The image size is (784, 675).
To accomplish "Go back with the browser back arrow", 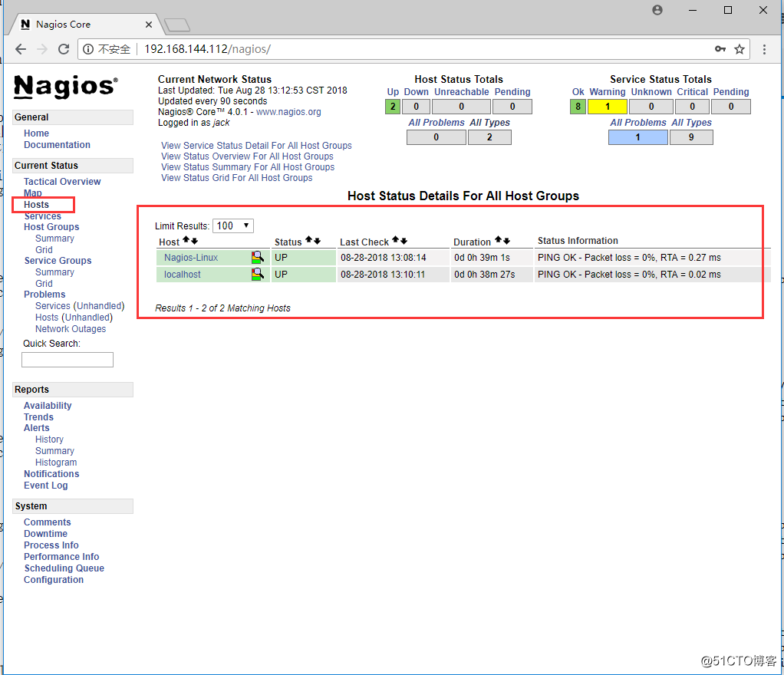I will 21,49.
